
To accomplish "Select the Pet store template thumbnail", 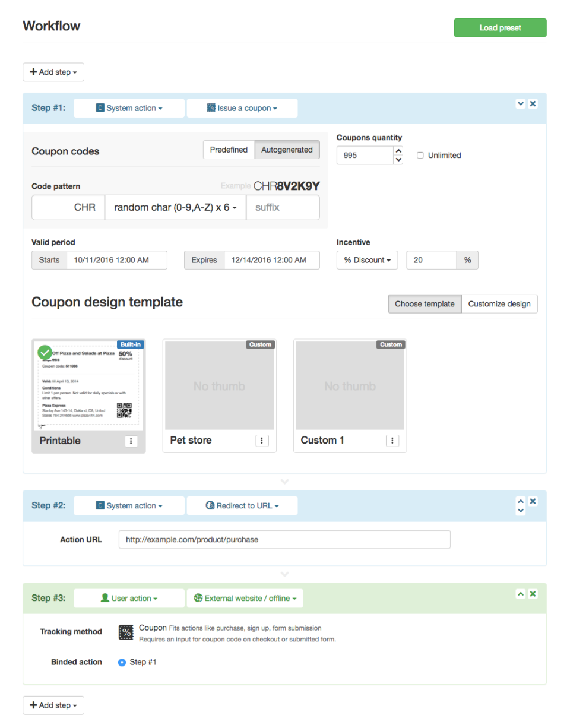I will (219, 385).
